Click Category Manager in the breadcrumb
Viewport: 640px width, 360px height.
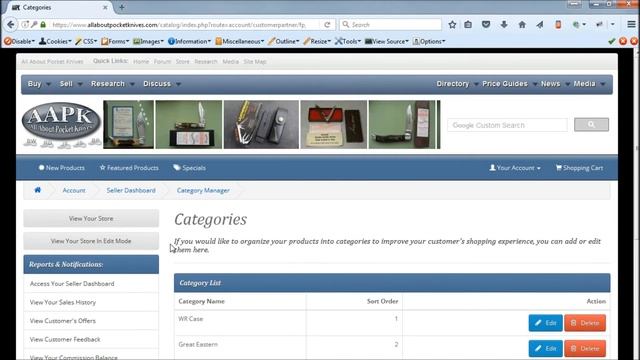click(203, 190)
